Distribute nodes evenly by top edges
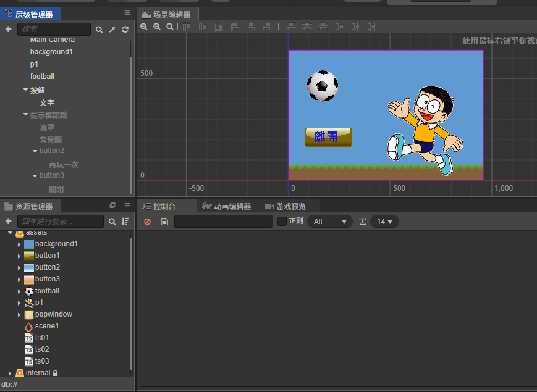Image resolution: width=537 pixels, height=392 pixels. click(291, 27)
